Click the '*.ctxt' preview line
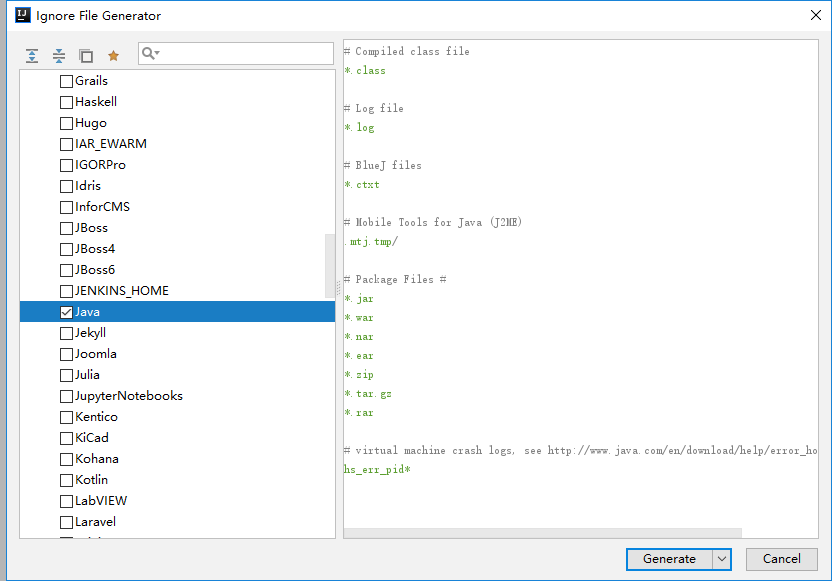 (362, 185)
